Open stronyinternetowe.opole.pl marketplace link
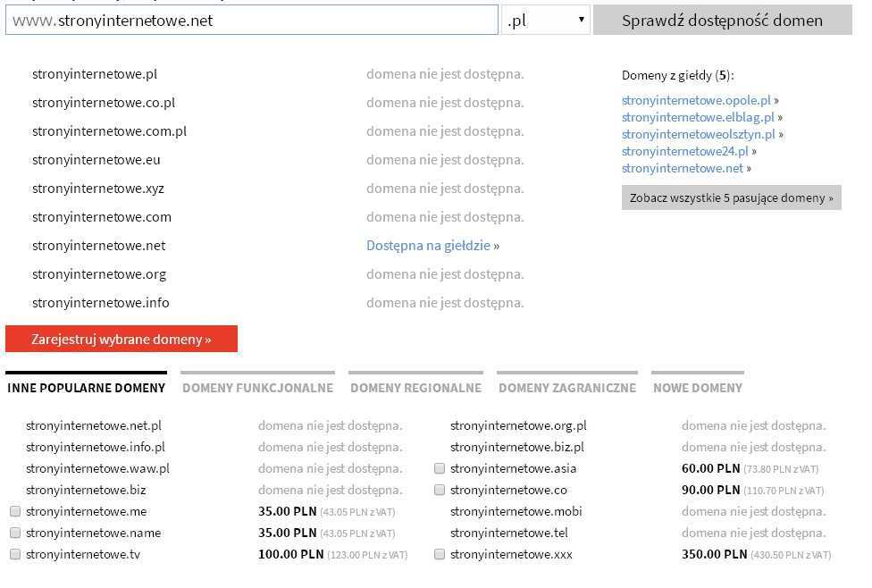This screenshot has height=588, width=872. pyautogui.click(x=696, y=101)
